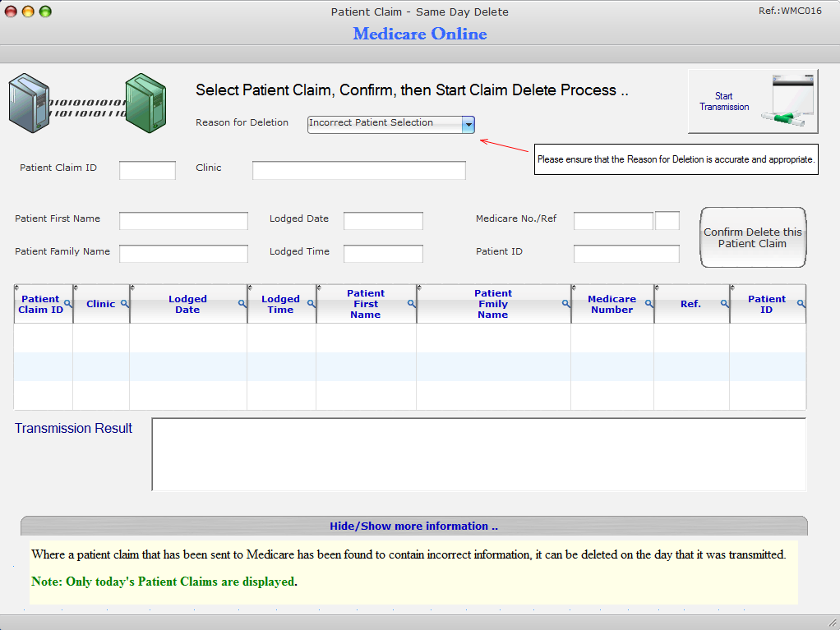Open the Reason for Deletion dropdown arrow
Viewport: 840px width, 630px height.
468,125
